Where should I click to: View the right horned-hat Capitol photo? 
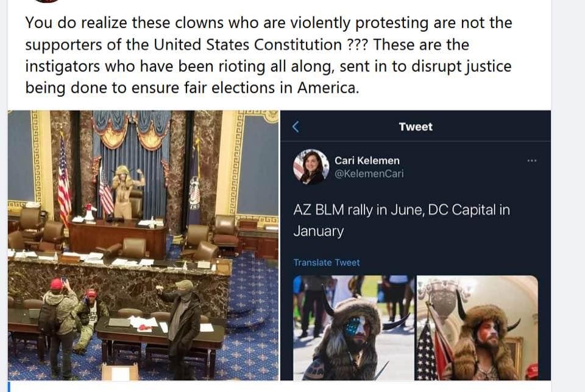pos(477,328)
